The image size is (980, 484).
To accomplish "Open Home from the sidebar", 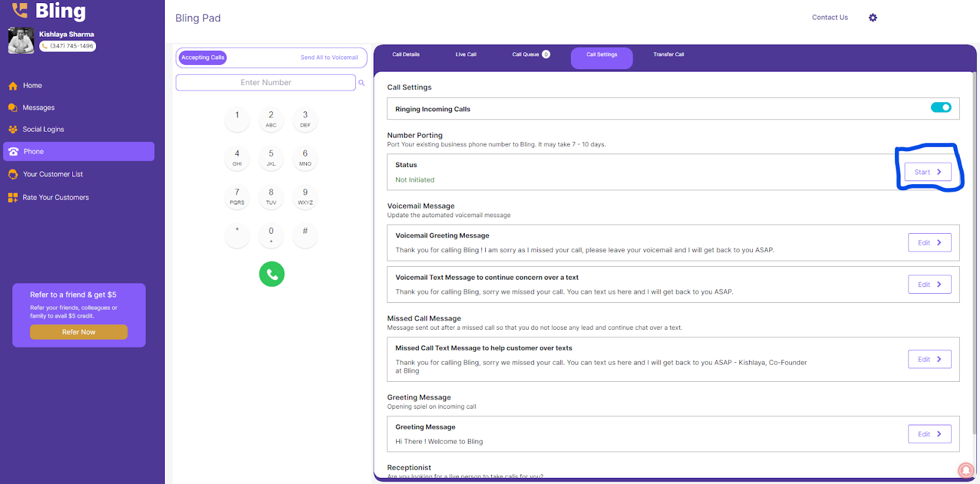I will 32,86.
